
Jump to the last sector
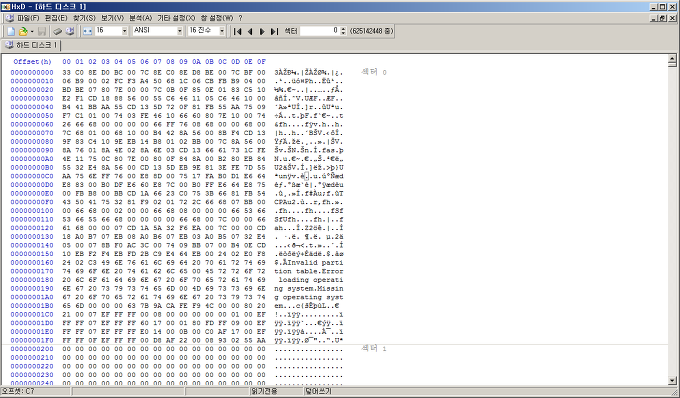pyautogui.click(x=274, y=31)
